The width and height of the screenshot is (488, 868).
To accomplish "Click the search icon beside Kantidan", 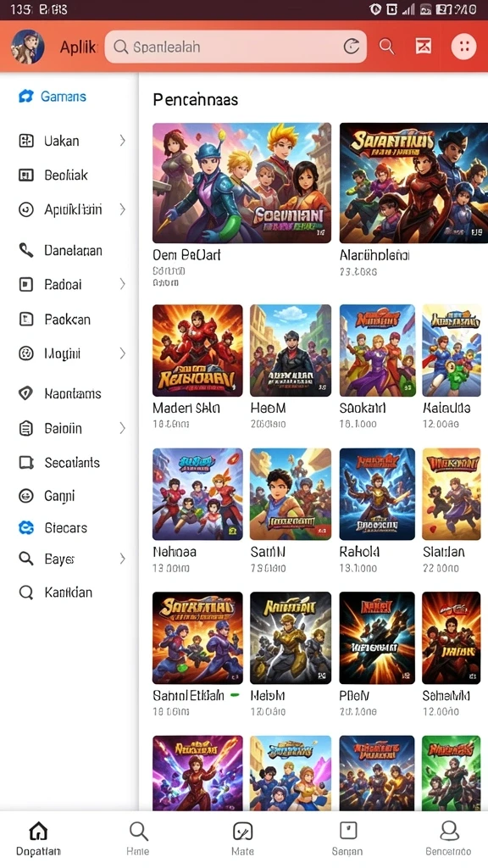I will pyautogui.click(x=25, y=593).
